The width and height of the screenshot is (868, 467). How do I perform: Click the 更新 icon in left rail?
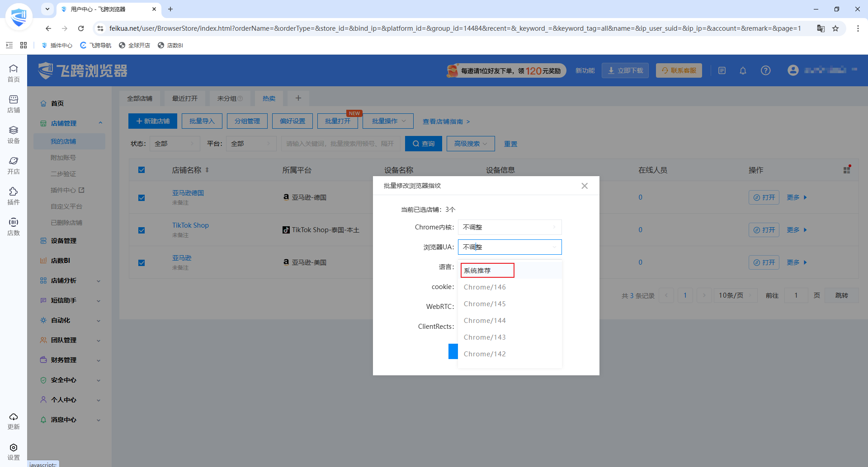14,420
